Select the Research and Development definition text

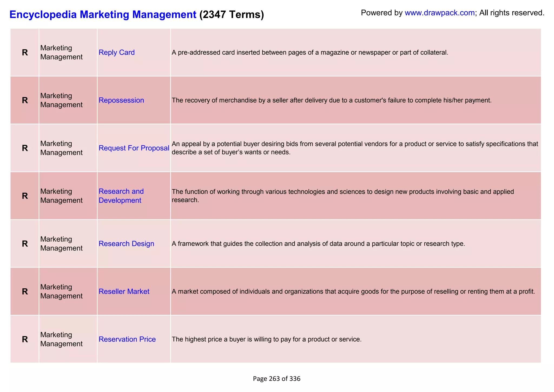[343, 196]
